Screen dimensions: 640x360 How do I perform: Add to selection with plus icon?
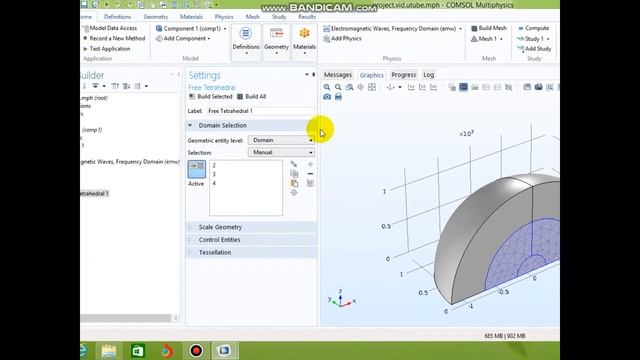point(310,164)
